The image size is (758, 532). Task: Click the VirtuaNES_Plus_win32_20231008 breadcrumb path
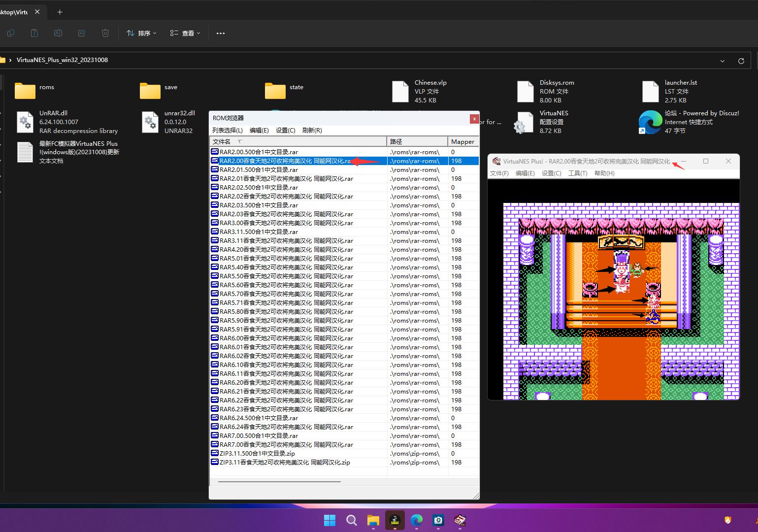[62, 60]
